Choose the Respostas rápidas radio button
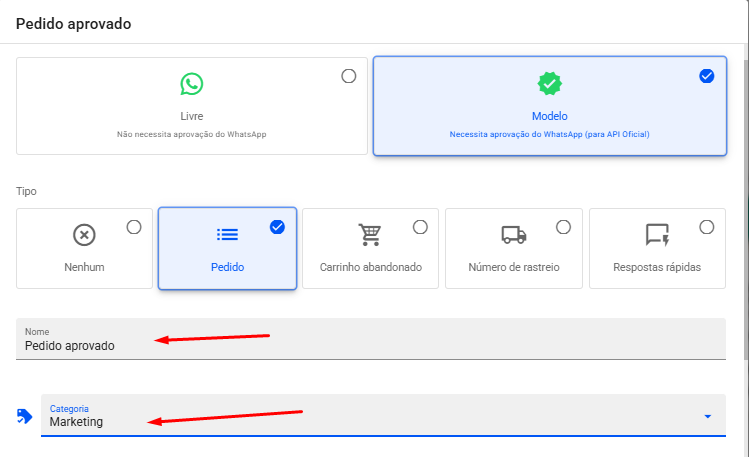 (706, 227)
